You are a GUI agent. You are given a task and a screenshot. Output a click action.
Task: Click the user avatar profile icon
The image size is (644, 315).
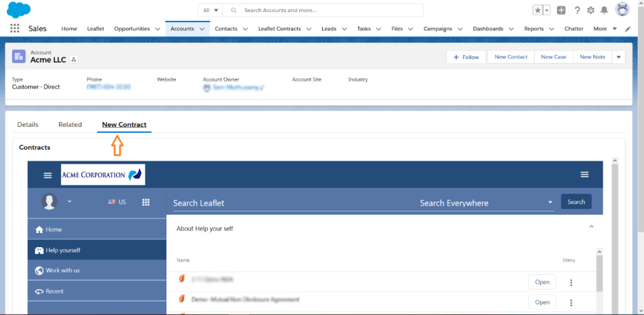click(623, 10)
